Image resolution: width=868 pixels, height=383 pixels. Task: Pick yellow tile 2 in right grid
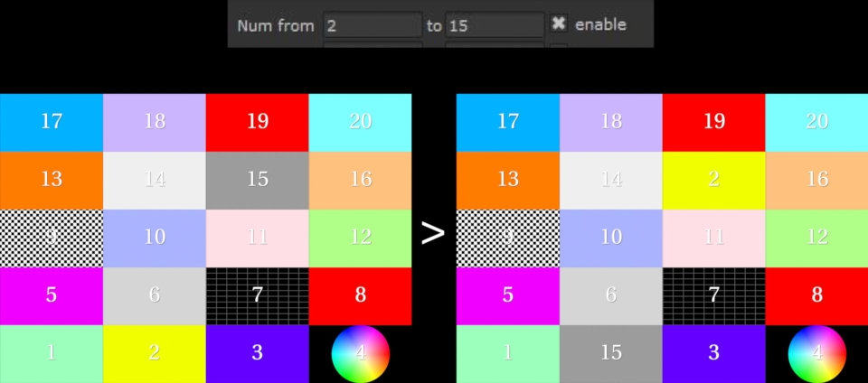714,180
